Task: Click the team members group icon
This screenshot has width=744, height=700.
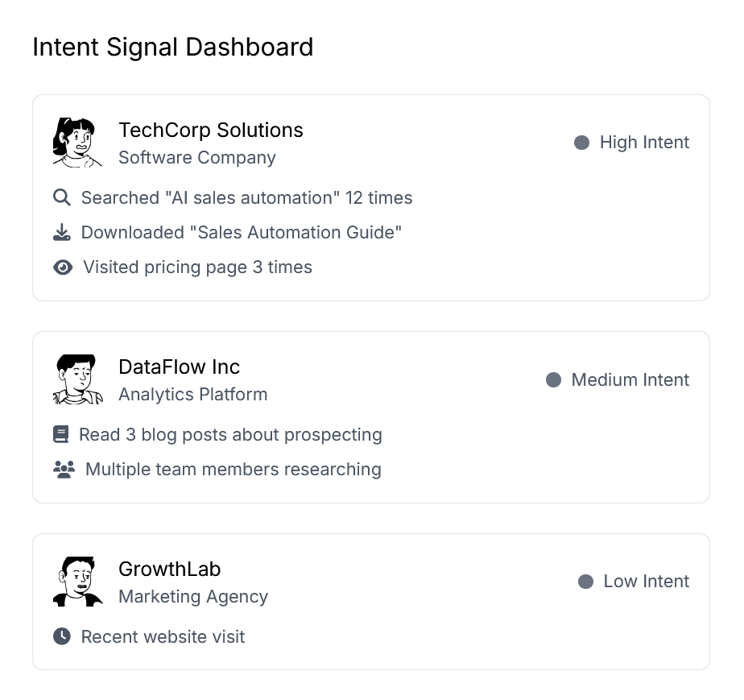Action: pos(64,470)
